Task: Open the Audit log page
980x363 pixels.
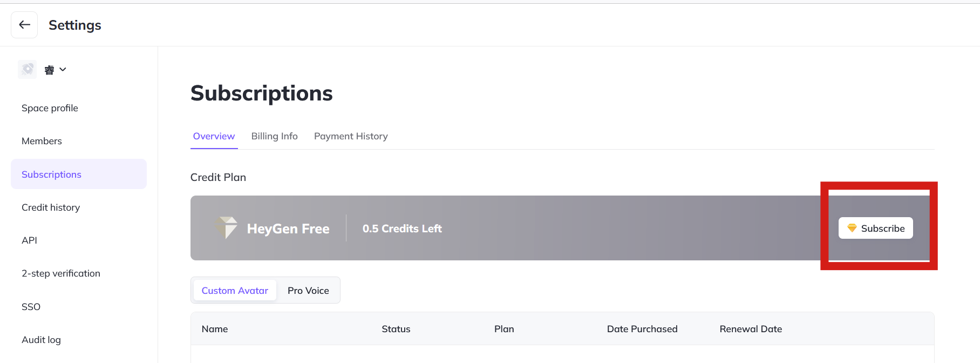Action: tap(41, 340)
